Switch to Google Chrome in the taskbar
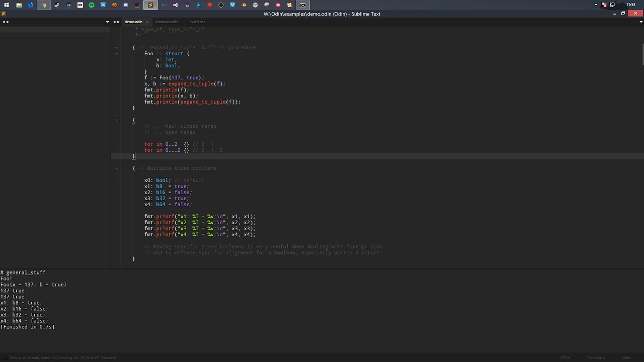This screenshot has width=644, height=362. pyautogui.click(x=44, y=5)
